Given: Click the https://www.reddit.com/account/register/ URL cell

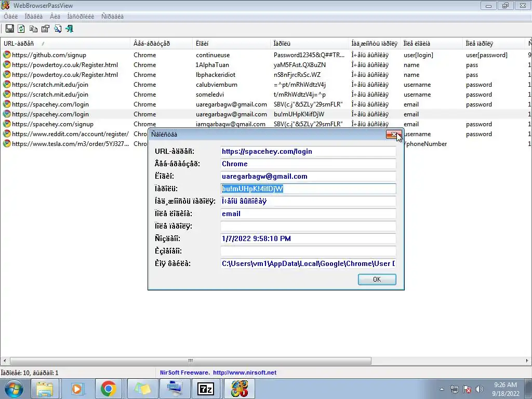Looking at the screenshot, I should (x=70, y=134).
